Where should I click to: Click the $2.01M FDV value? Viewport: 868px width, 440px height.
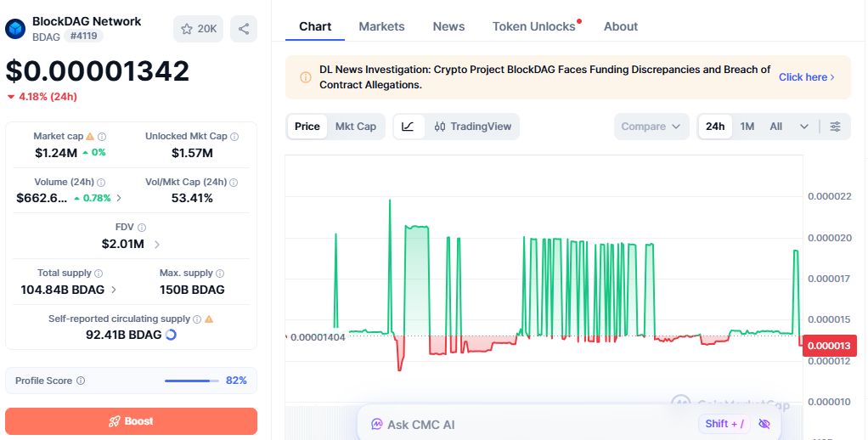(x=123, y=244)
